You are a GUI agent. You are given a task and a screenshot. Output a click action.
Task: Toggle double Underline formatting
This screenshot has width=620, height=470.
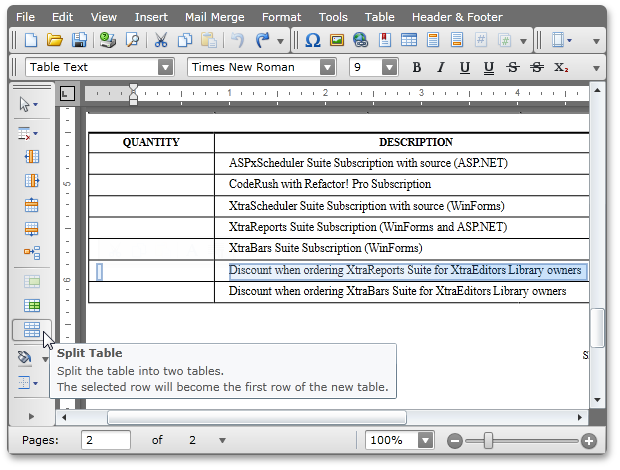click(489, 68)
